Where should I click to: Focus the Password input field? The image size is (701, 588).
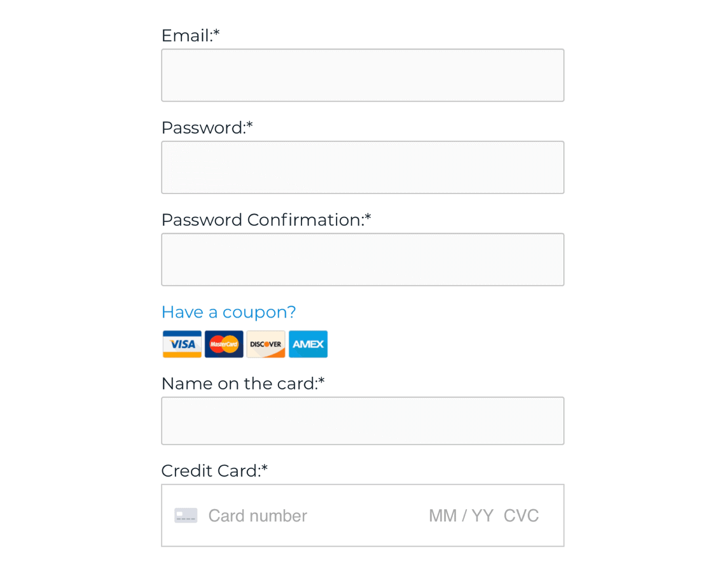(363, 167)
